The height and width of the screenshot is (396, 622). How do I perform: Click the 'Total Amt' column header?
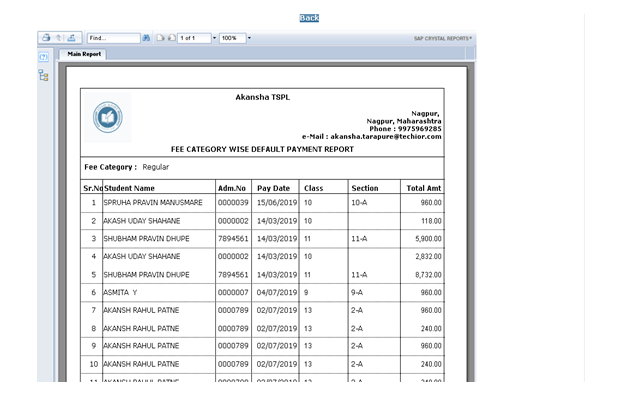[423, 188]
